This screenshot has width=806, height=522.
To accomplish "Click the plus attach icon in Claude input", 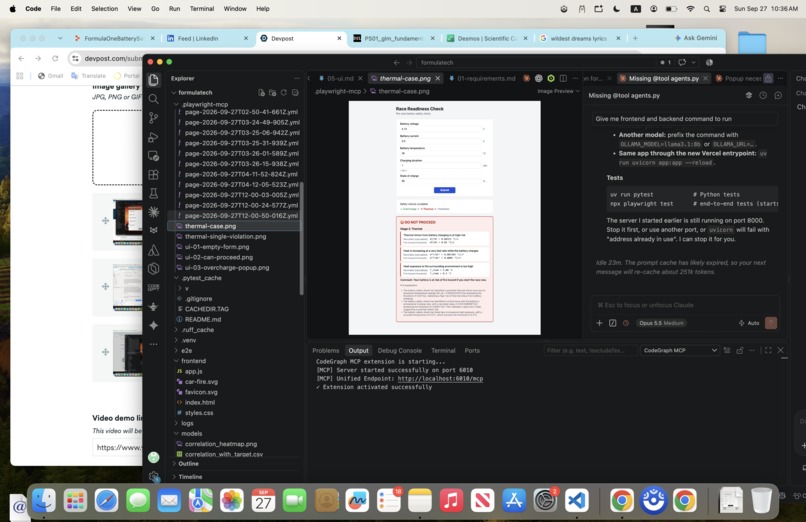I will (x=599, y=323).
